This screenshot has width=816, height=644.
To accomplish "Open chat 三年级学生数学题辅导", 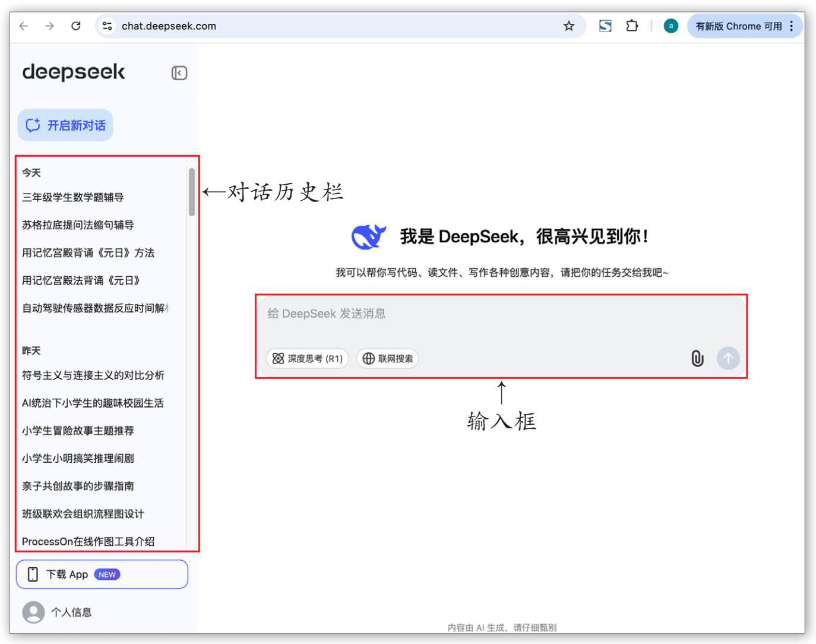I will 73,197.
